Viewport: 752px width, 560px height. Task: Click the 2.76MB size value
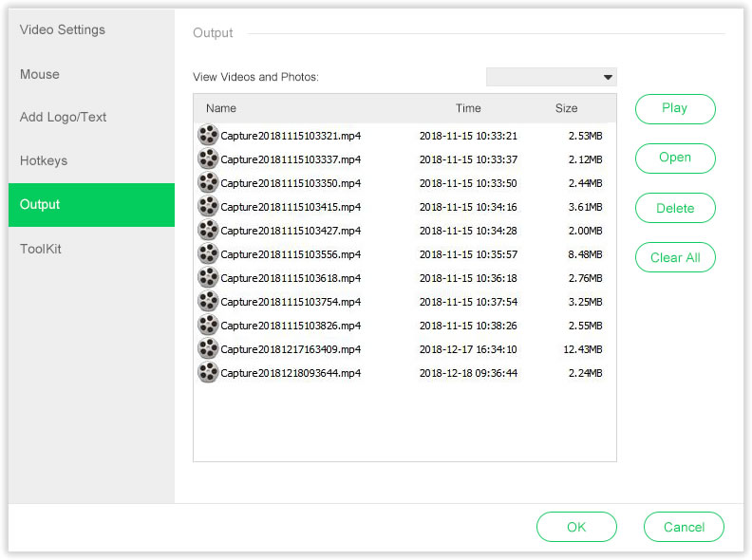click(x=585, y=278)
